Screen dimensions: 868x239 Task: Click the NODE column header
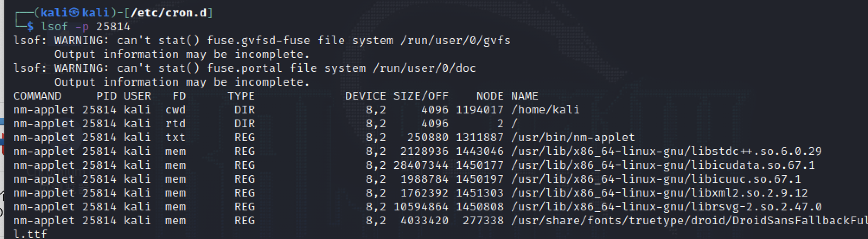(x=490, y=96)
